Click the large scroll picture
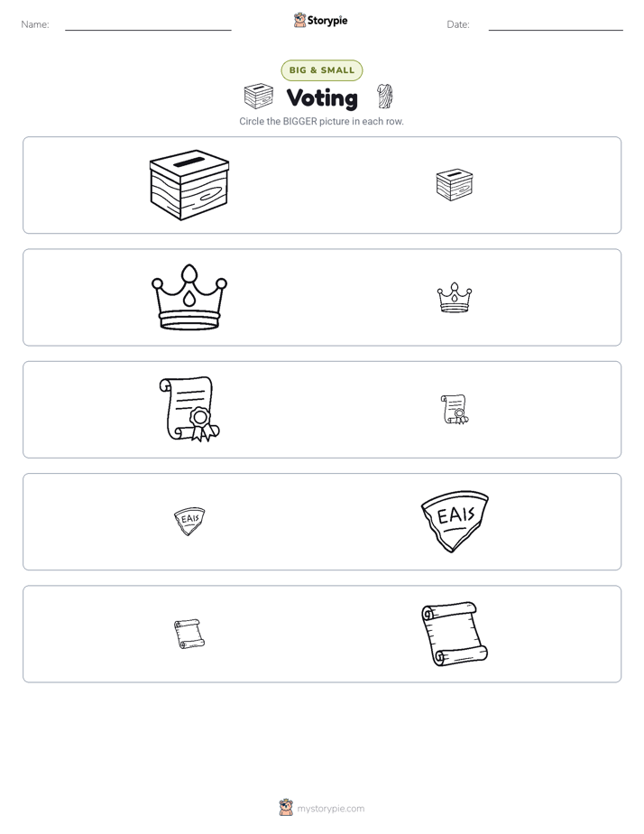This screenshot has height=834, width=644. click(x=455, y=634)
